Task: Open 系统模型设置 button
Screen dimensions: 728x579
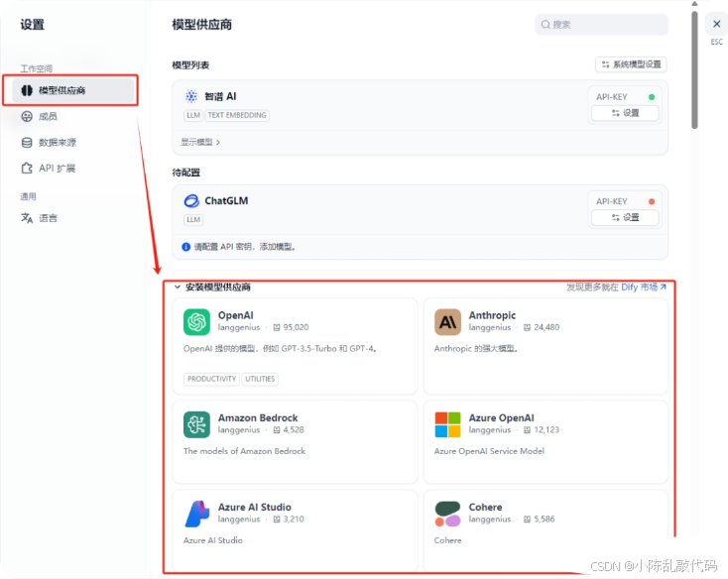Action: point(631,64)
